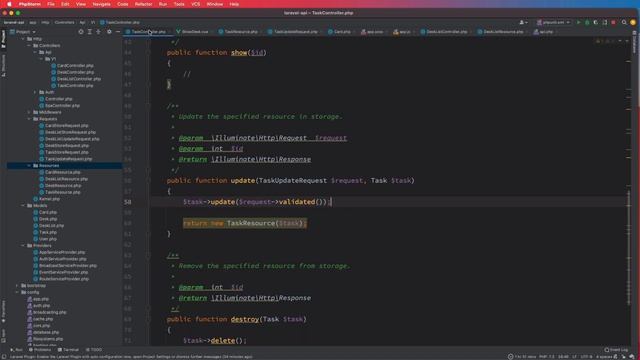Image resolution: width=640 pixels, height=360 pixels.
Task: Expand the Middleware folder
Action: pyautogui.click(x=29, y=112)
